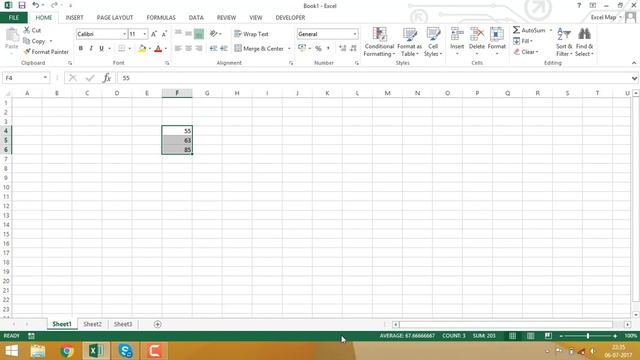Toggle underline formatting

[x=101, y=48]
